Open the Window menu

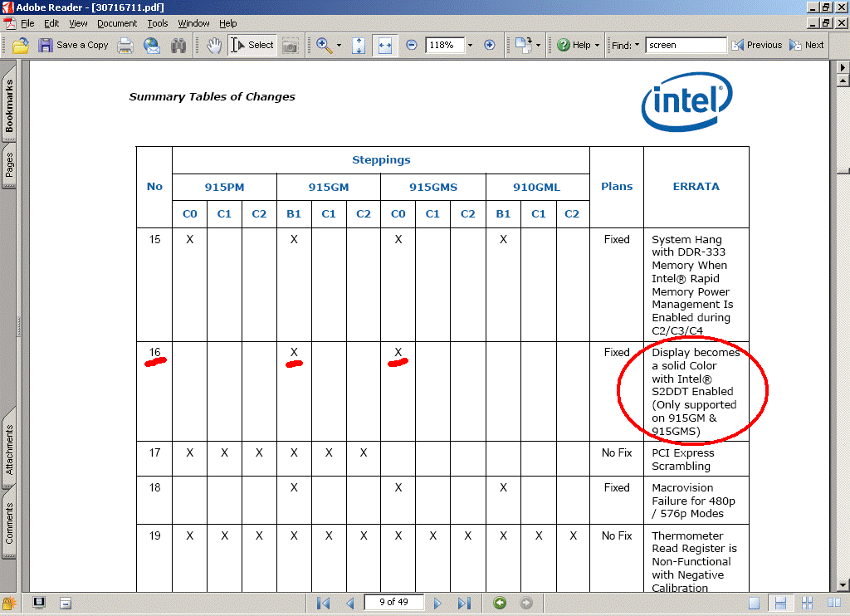pyautogui.click(x=193, y=23)
